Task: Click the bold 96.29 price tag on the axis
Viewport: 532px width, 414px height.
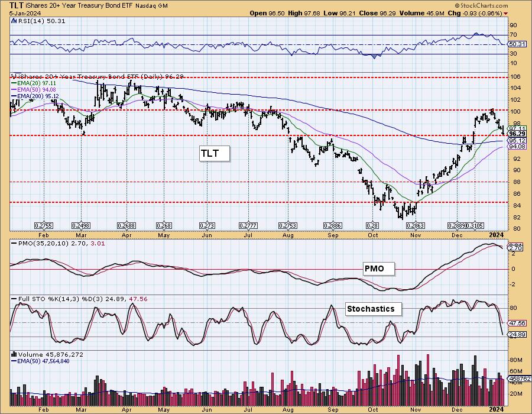Action: [517, 134]
